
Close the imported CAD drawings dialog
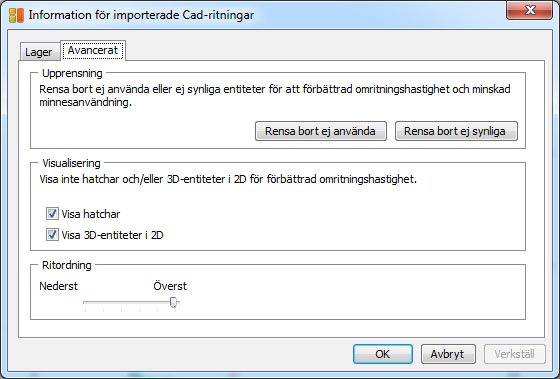coord(529,10)
